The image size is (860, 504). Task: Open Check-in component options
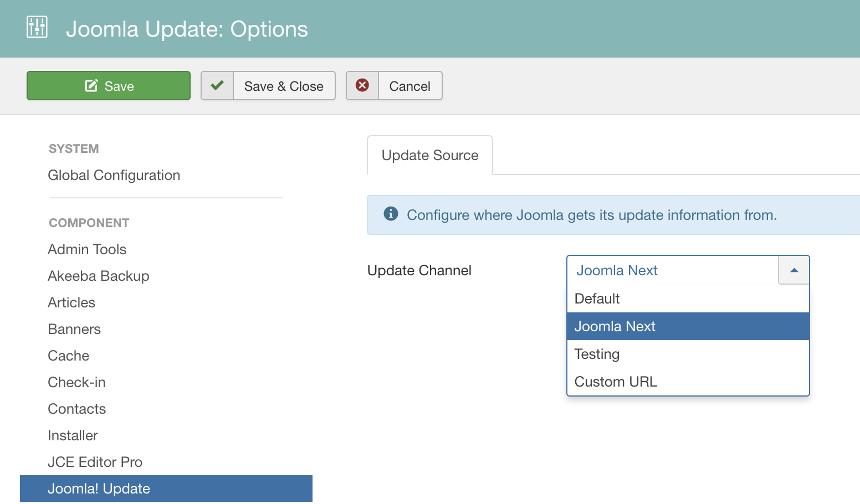(76, 382)
